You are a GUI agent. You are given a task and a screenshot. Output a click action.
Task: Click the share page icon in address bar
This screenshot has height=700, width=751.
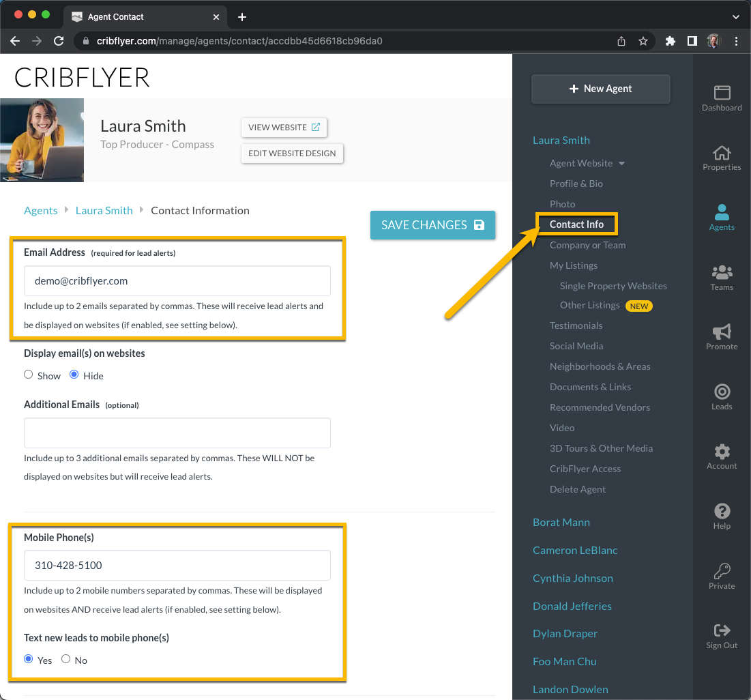click(621, 41)
